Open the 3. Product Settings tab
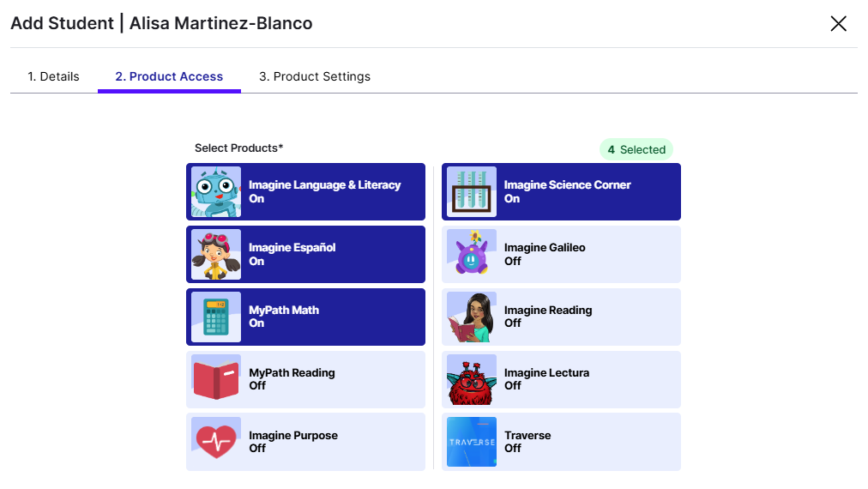The image size is (868, 489). click(315, 76)
